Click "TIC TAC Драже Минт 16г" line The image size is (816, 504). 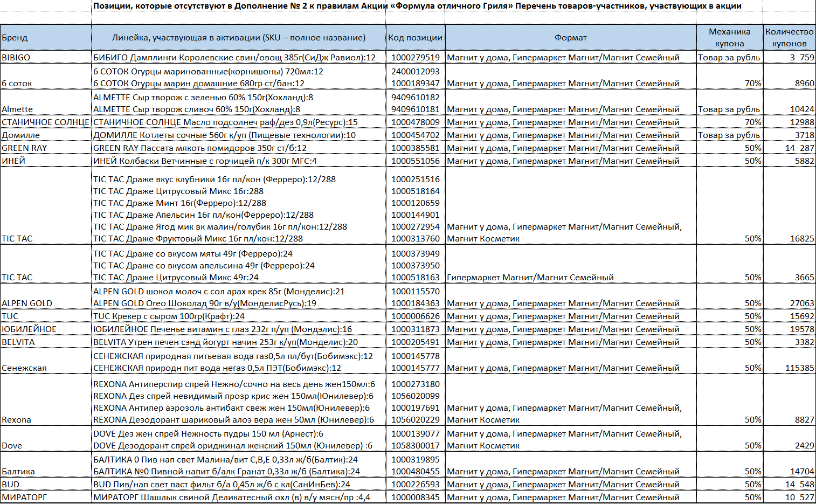coord(179,203)
